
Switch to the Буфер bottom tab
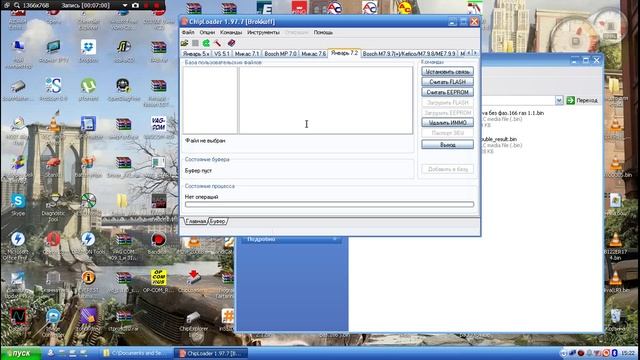pos(218,221)
